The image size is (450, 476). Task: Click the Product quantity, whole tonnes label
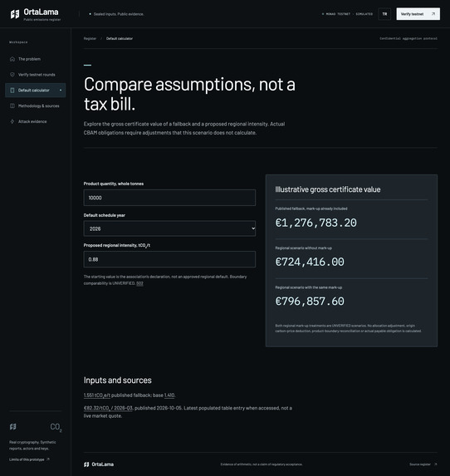(114, 184)
